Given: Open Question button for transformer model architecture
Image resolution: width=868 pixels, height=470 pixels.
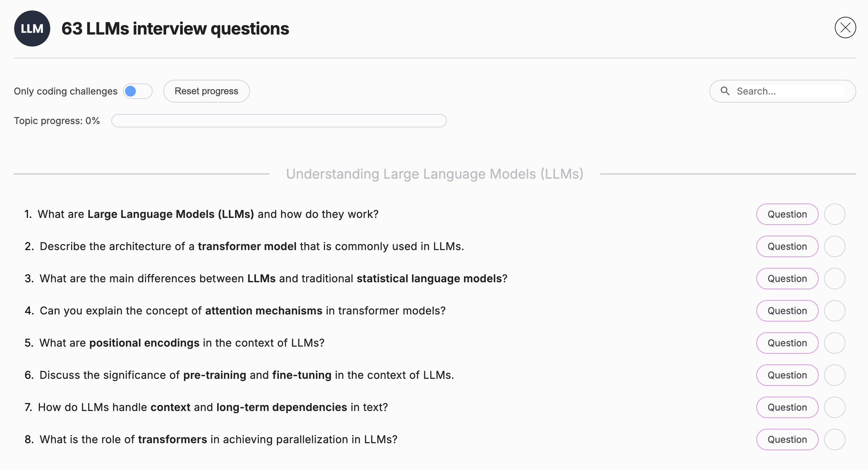Looking at the screenshot, I should [x=787, y=246].
